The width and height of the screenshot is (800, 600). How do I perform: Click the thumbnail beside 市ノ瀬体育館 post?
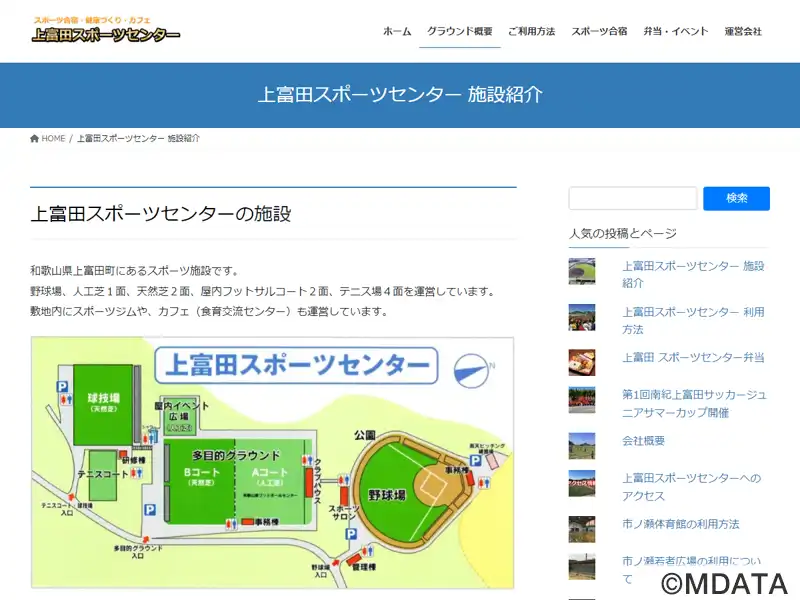pyautogui.click(x=582, y=529)
